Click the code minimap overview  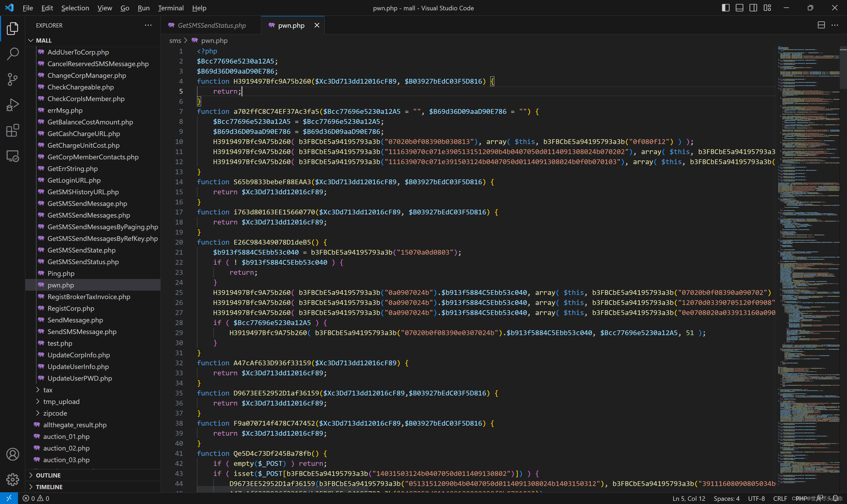click(x=808, y=238)
